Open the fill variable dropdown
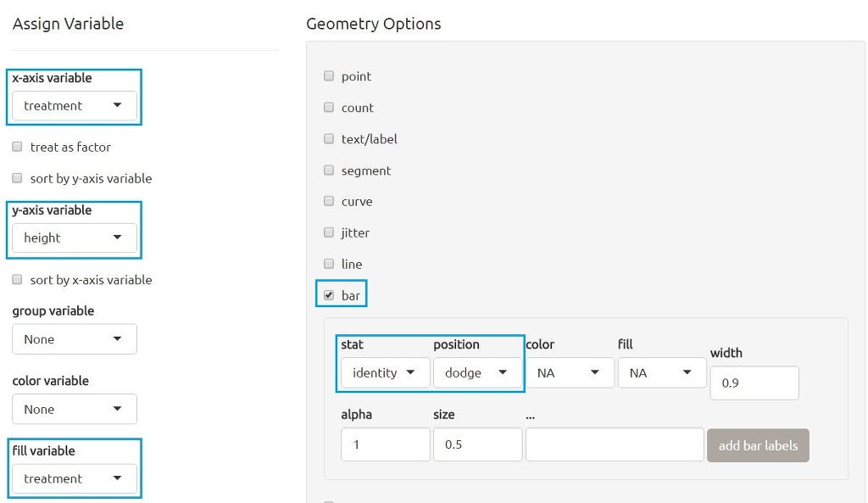 pos(74,478)
